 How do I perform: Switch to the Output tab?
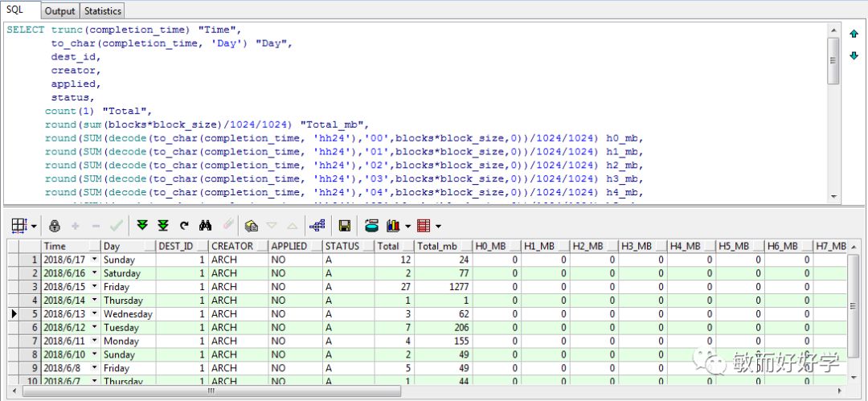59,11
